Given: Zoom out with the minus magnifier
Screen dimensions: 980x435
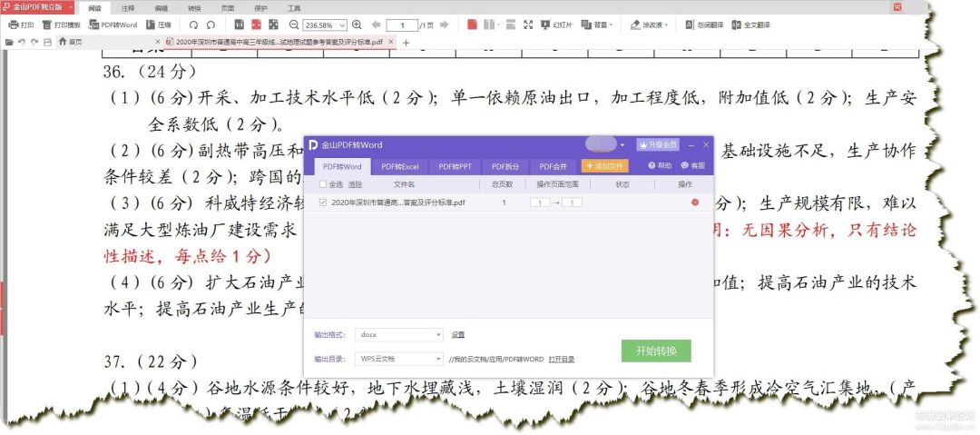Looking at the screenshot, I should coord(294,25).
